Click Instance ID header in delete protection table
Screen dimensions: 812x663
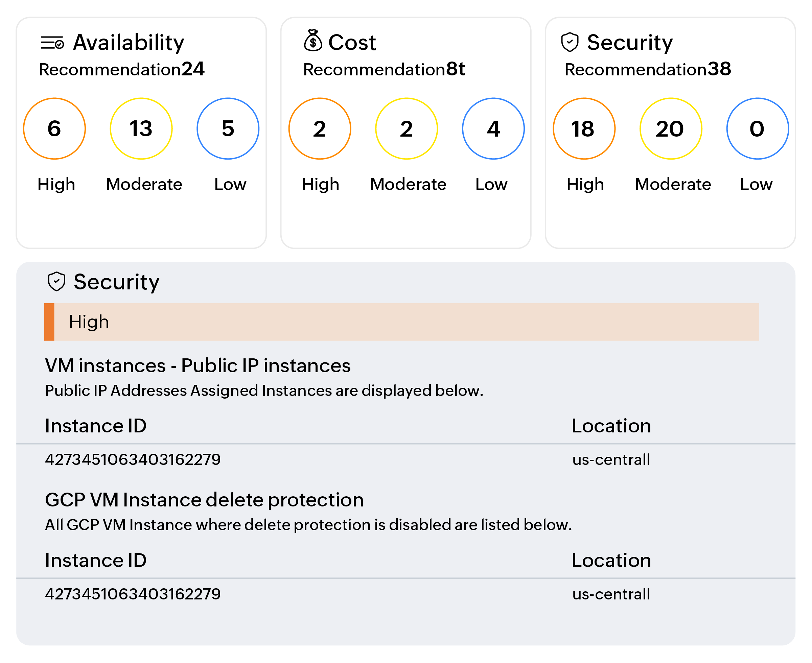pyautogui.click(x=96, y=561)
